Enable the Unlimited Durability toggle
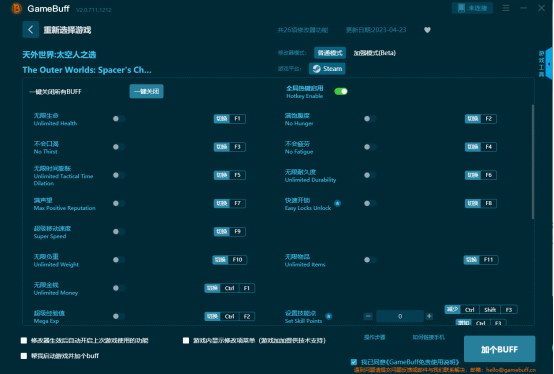Screen dimensions: 554x374 pos(370,175)
